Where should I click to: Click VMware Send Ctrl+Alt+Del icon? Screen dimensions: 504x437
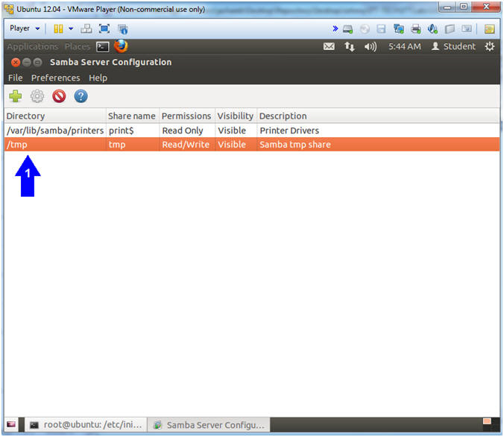(x=86, y=28)
